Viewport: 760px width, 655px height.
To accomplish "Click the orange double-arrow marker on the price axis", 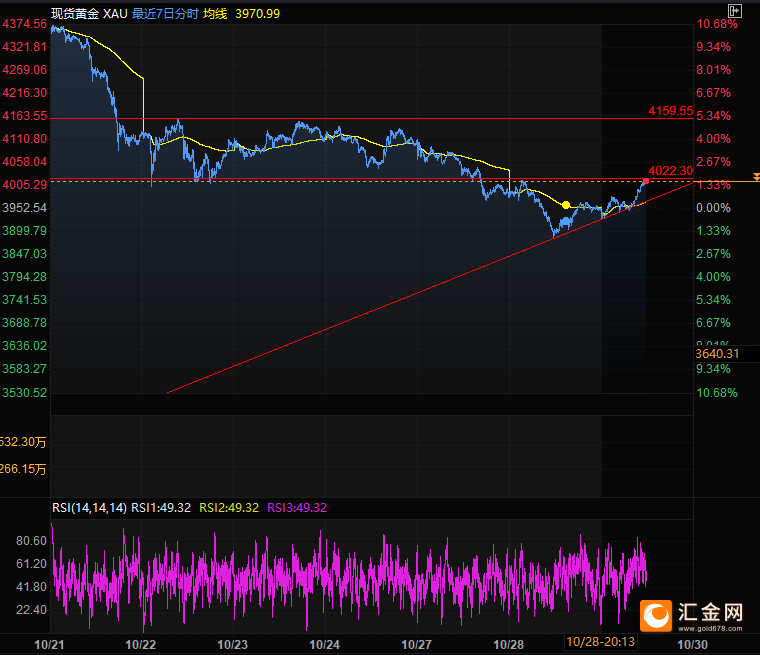I will tap(756, 177).
